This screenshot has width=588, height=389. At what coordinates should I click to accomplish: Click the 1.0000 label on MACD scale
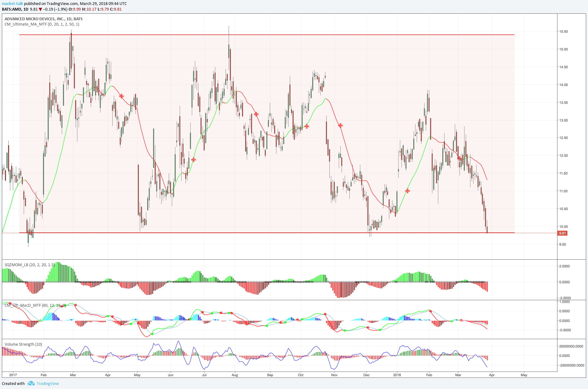(564, 302)
